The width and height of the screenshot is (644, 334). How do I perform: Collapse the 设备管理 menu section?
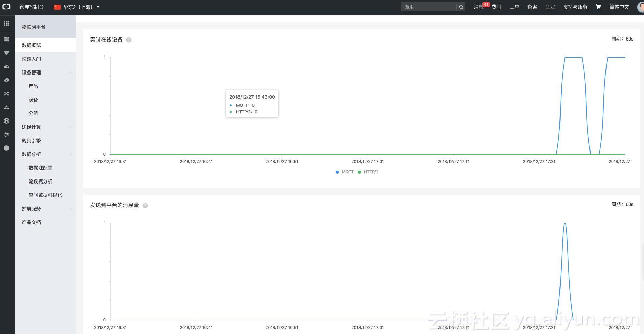[x=71, y=73]
